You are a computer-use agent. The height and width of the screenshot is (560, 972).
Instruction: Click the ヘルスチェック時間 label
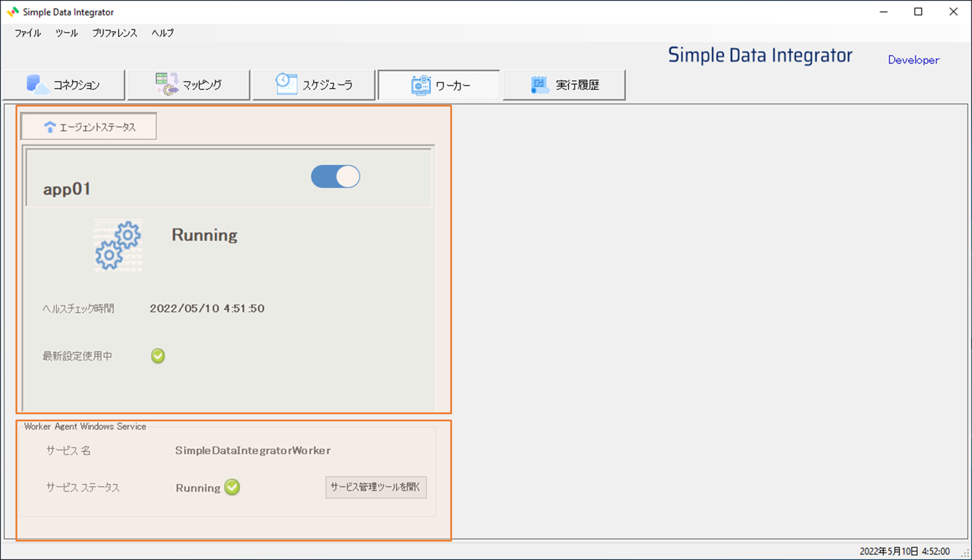(78, 308)
